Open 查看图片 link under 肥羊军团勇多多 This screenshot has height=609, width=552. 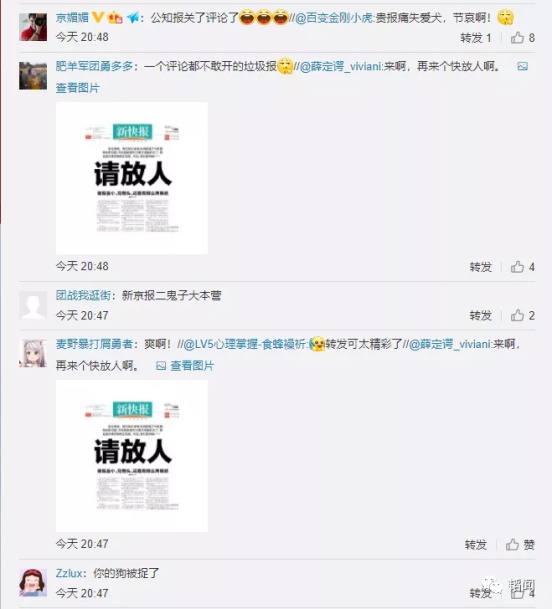click(x=78, y=88)
